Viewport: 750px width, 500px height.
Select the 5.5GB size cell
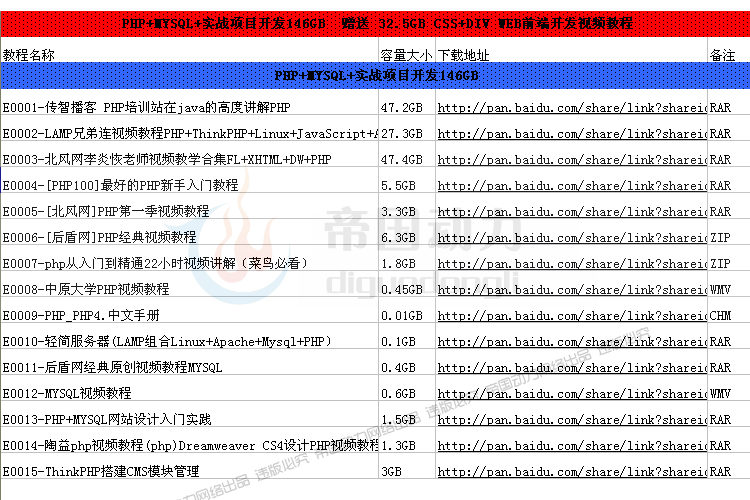[x=407, y=180]
